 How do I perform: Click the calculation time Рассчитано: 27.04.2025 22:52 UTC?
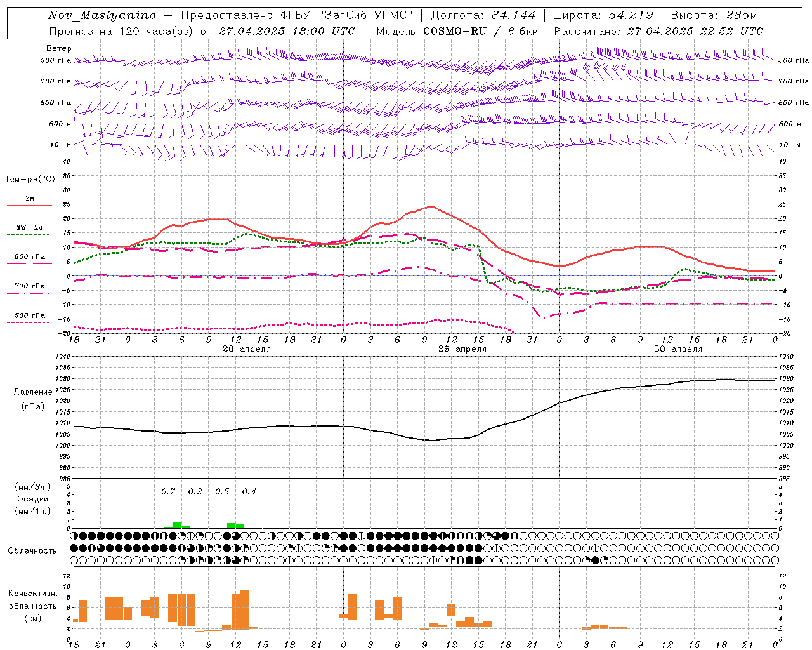658,31
